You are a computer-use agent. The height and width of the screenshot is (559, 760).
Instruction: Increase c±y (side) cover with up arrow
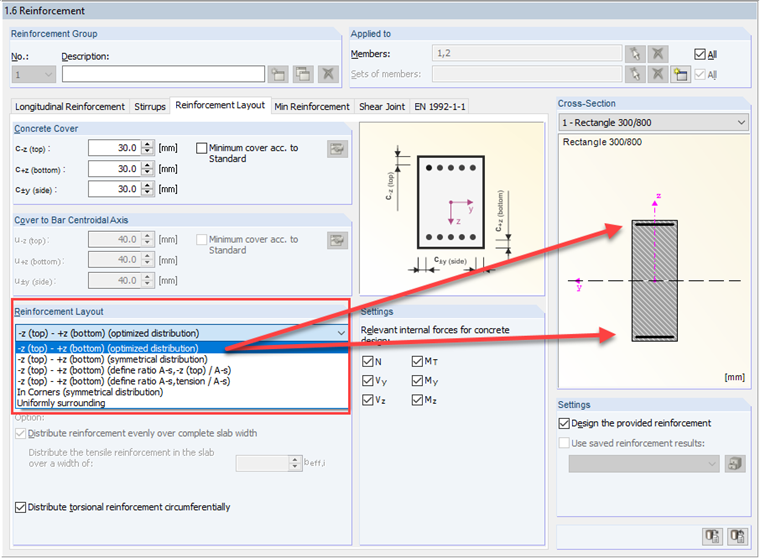point(148,185)
